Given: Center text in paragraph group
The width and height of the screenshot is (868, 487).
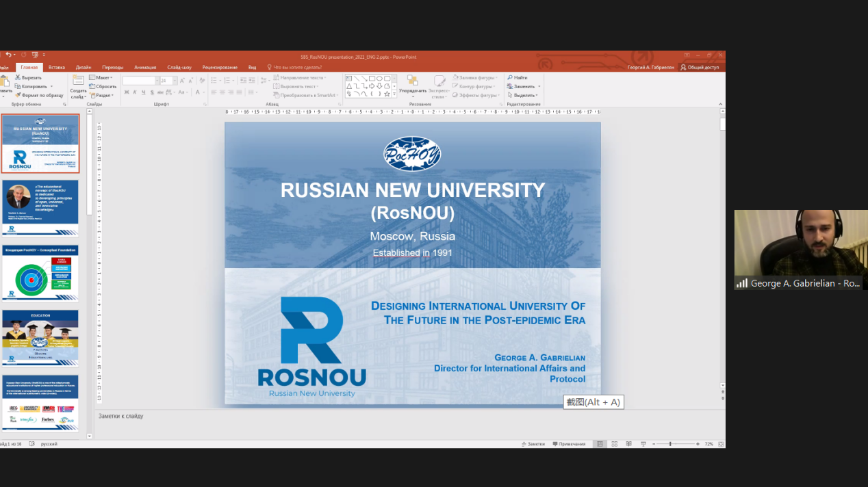Looking at the screenshot, I should (222, 92).
